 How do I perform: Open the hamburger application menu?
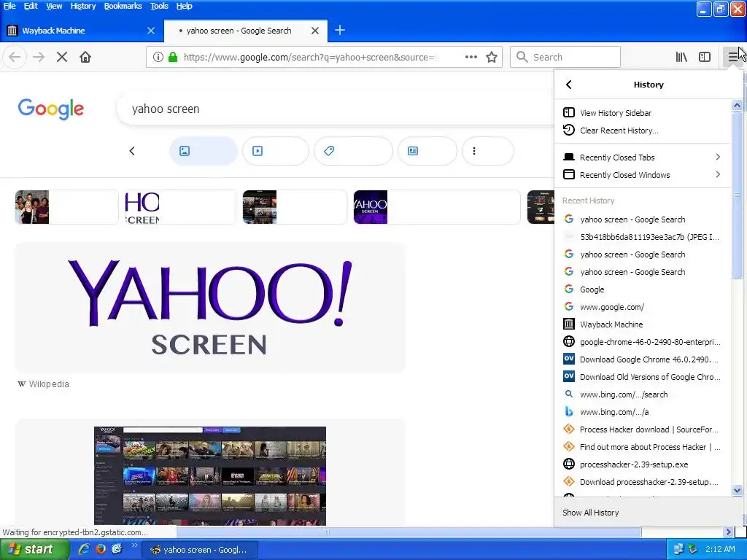click(732, 57)
